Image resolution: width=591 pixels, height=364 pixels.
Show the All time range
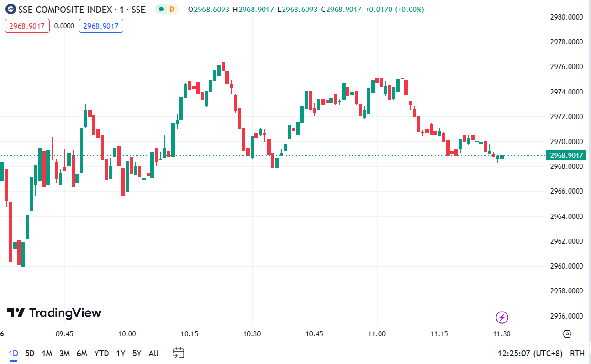153,354
